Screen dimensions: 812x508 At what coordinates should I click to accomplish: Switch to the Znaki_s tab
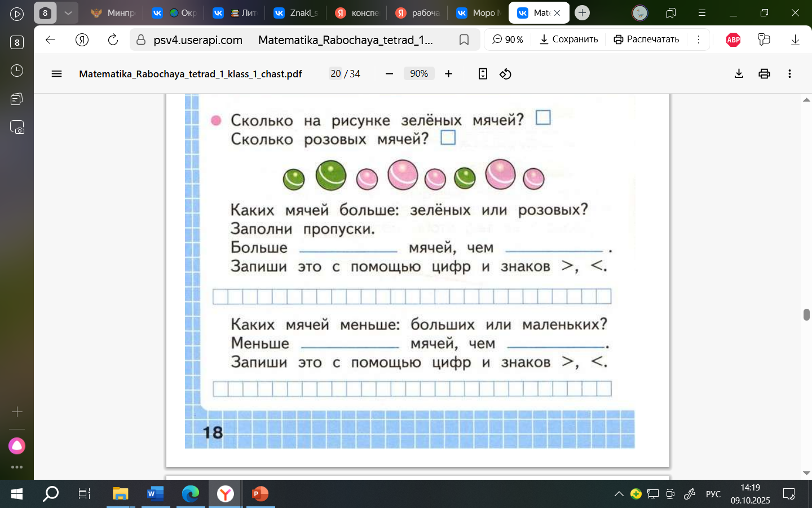[x=295, y=13]
